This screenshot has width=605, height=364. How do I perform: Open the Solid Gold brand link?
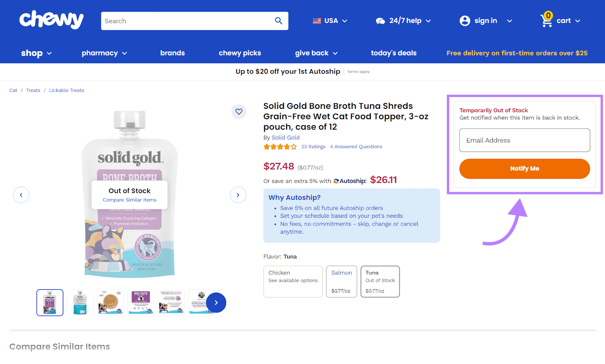(285, 138)
